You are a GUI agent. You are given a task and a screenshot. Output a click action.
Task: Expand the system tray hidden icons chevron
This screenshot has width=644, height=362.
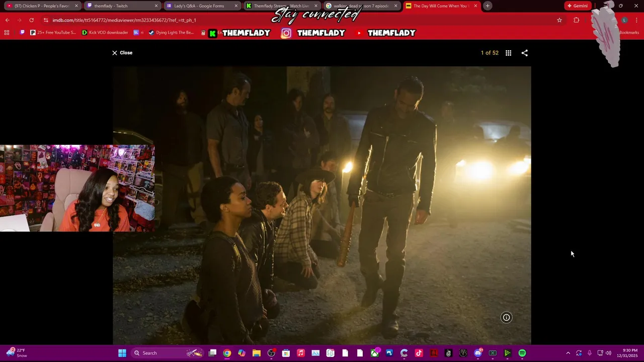(568, 353)
